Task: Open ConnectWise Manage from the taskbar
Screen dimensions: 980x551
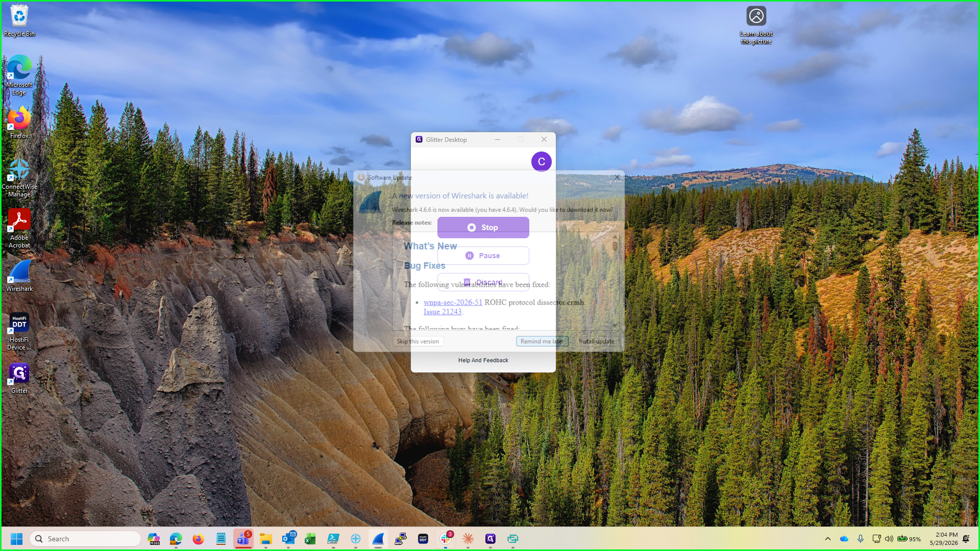Action: (356, 539)
